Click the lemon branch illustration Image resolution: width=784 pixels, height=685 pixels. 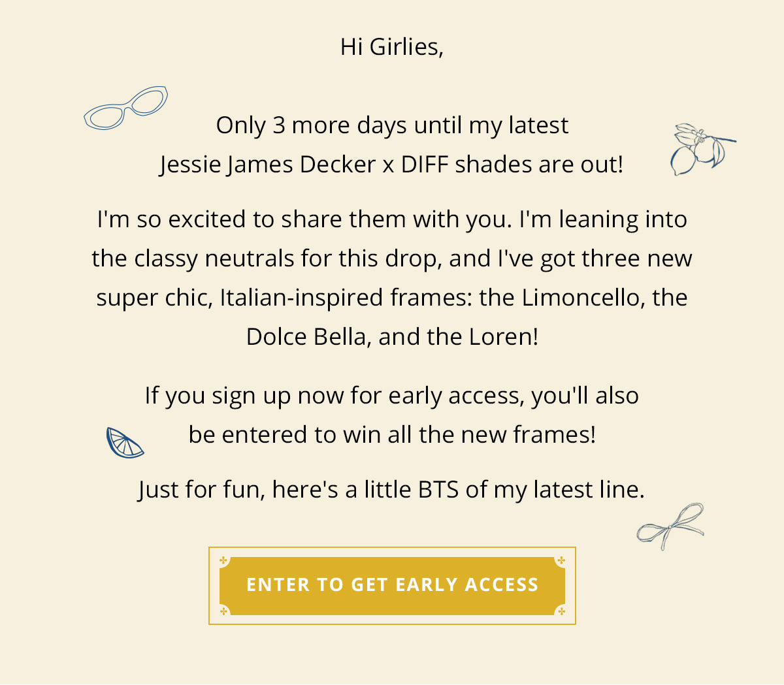pos(702,150)
